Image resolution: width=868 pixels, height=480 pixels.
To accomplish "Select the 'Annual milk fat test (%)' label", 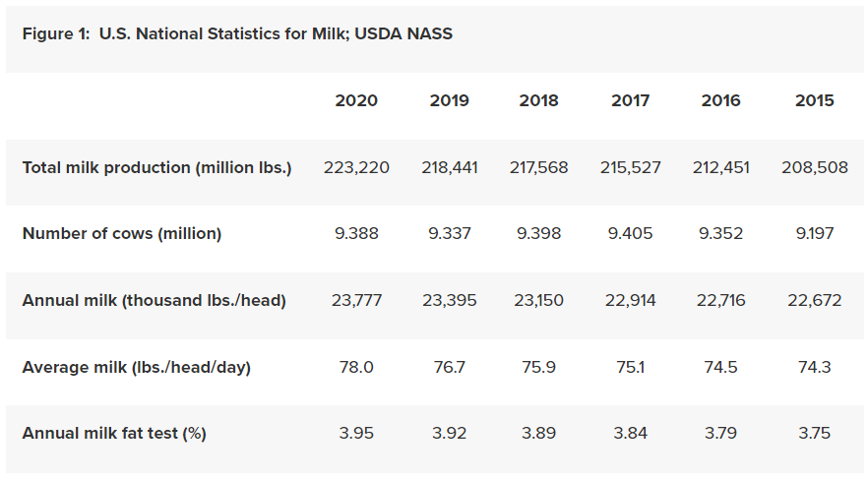I will pos(114,433).
